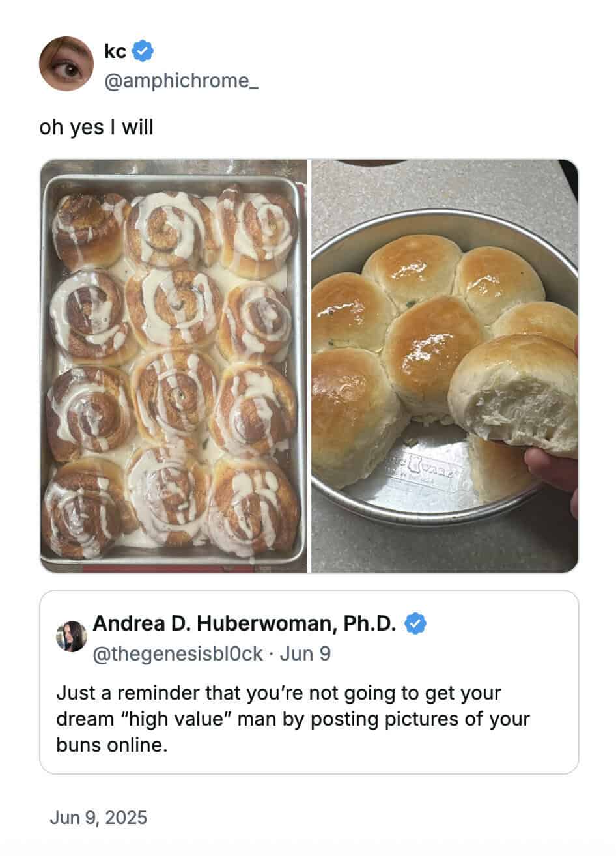The width and height of the screenshot is (616, 856).
Task: Open the kc display name
Action: pos(115,50)
